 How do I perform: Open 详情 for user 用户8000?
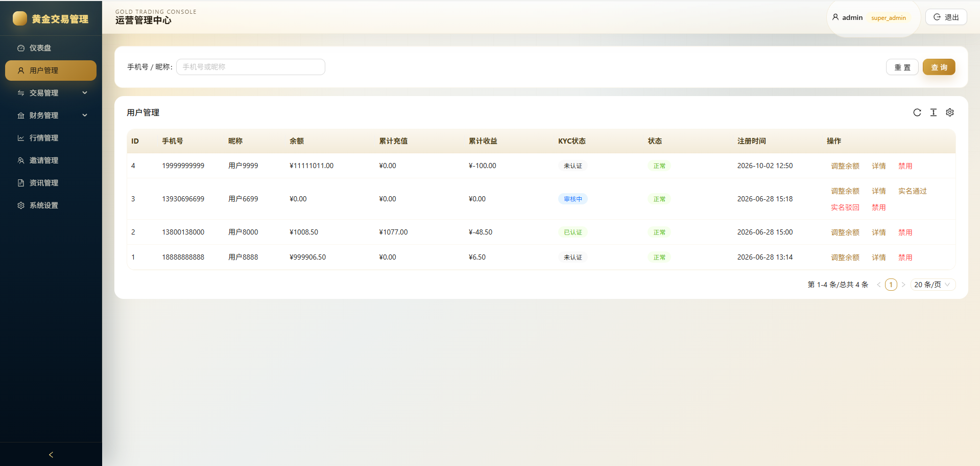click(x=878, y=232)
